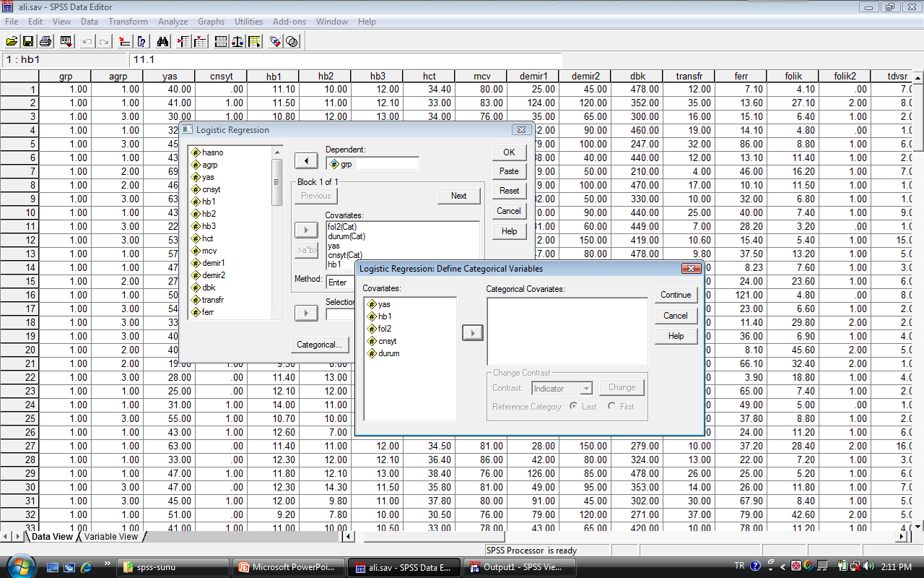Click Show Desktop quick launch icon

tap(53, 566)
